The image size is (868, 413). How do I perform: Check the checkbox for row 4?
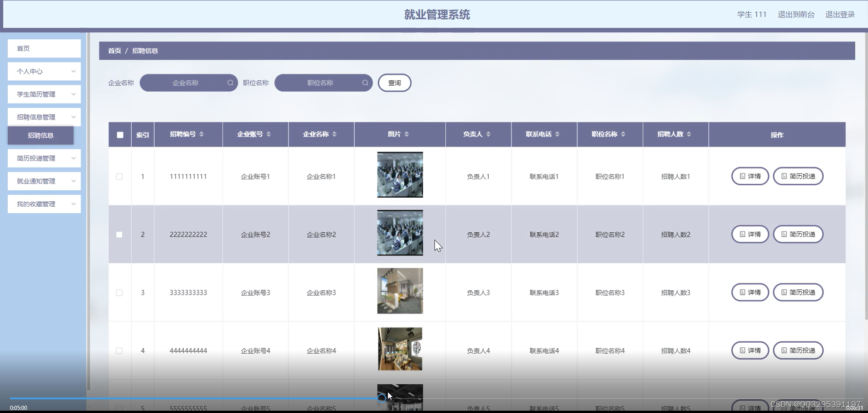point(119,350)
